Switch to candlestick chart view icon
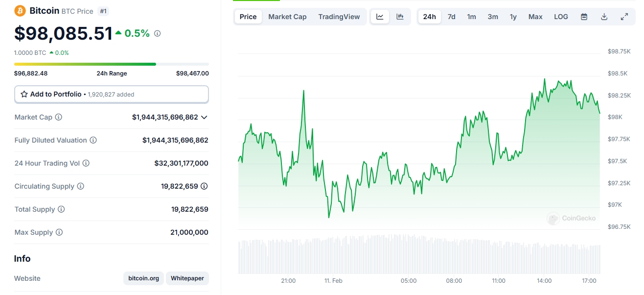 pyautogui.click(x=400, y=17)
